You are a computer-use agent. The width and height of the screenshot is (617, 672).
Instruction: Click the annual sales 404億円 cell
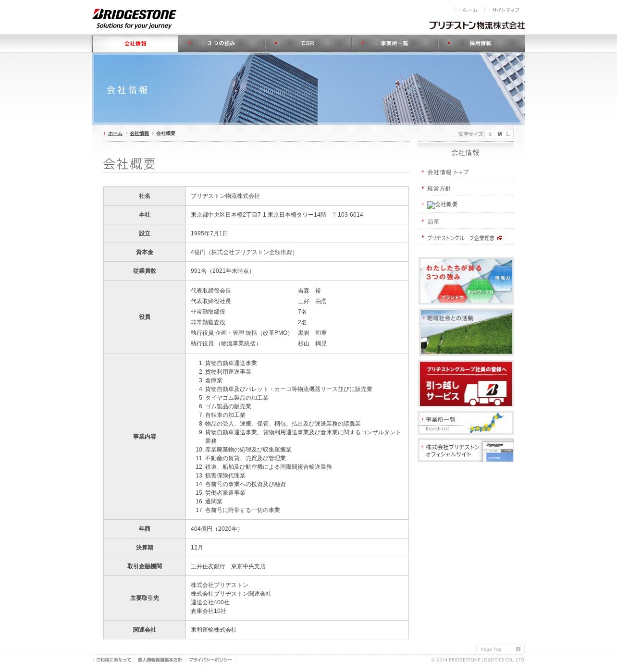click(x=297, y=529)
